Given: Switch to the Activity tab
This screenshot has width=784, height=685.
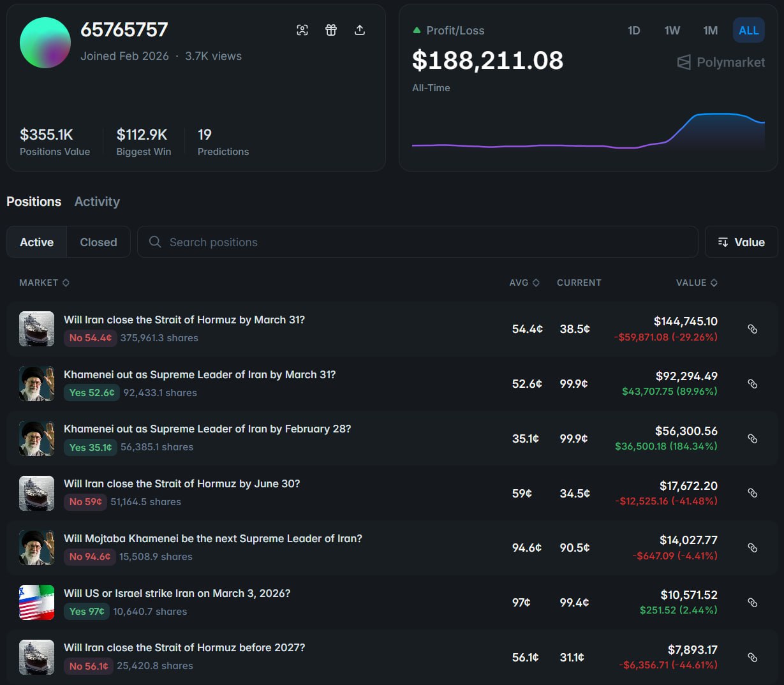Looking at the screenshot, I should (x=97, y=202).
